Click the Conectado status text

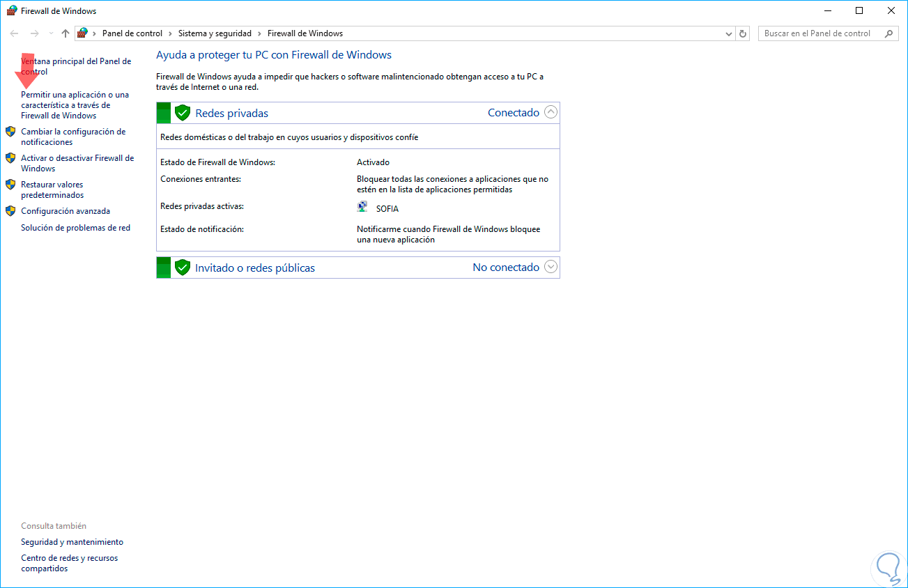[x=514, y=112]
